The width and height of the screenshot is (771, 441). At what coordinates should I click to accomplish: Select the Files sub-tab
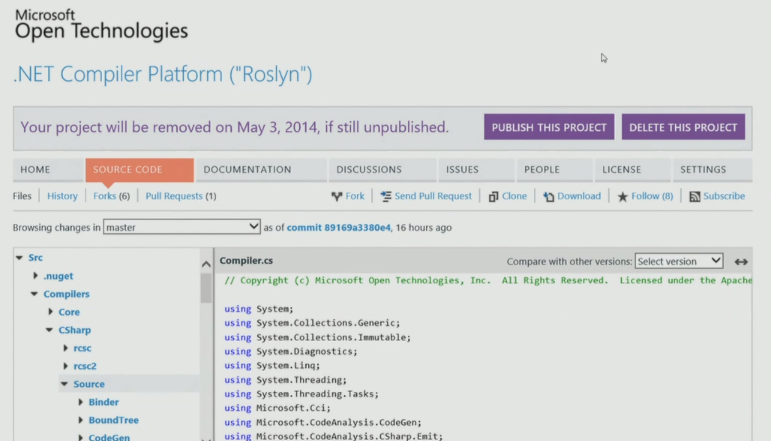pos(22,196)
